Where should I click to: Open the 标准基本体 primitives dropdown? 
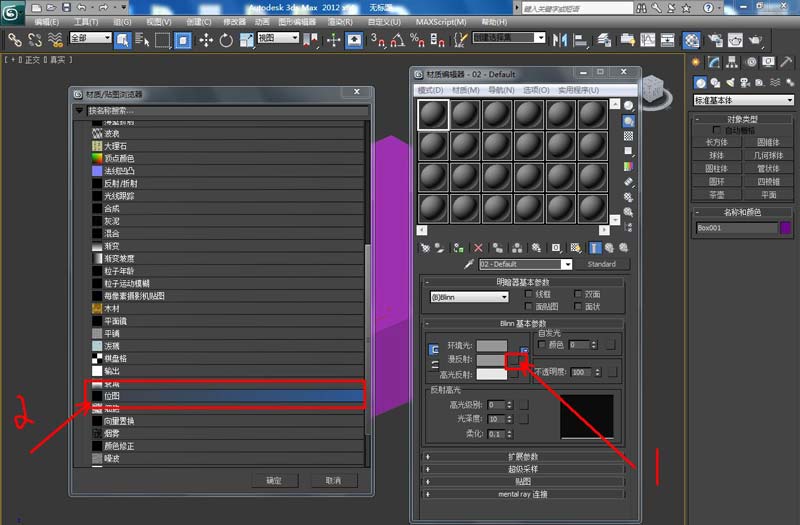pos(744,100)
